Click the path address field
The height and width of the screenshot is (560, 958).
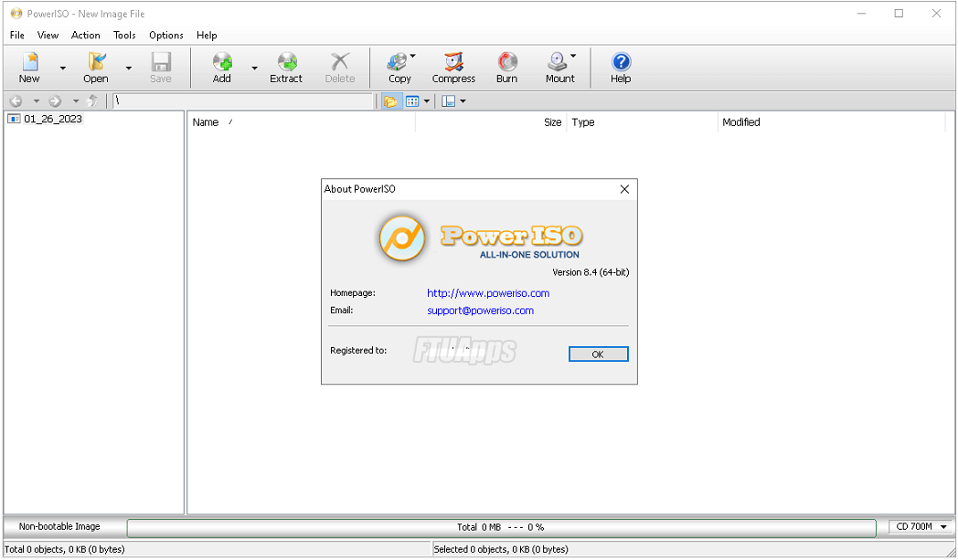point(242,101)
